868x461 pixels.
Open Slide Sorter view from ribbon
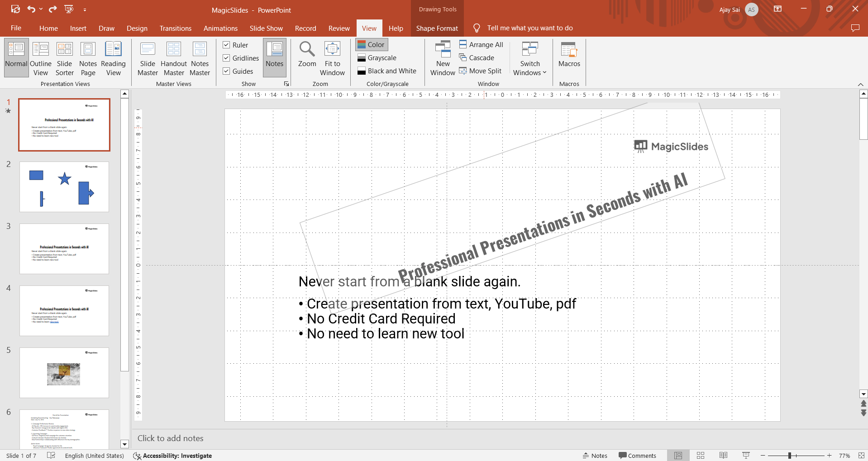click(64, 58)
